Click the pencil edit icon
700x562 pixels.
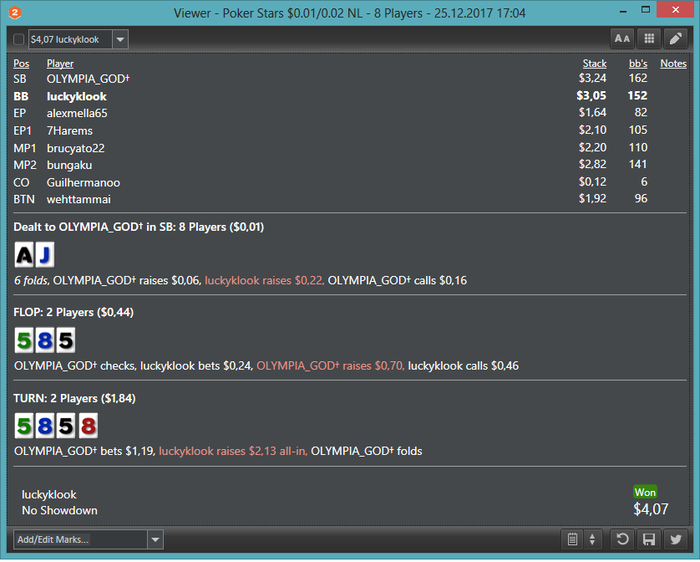coord(675,39)
